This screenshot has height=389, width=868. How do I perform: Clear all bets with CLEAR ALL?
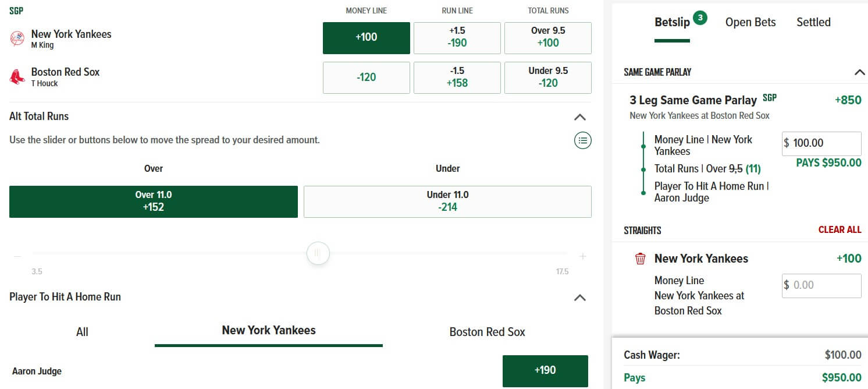839,229
